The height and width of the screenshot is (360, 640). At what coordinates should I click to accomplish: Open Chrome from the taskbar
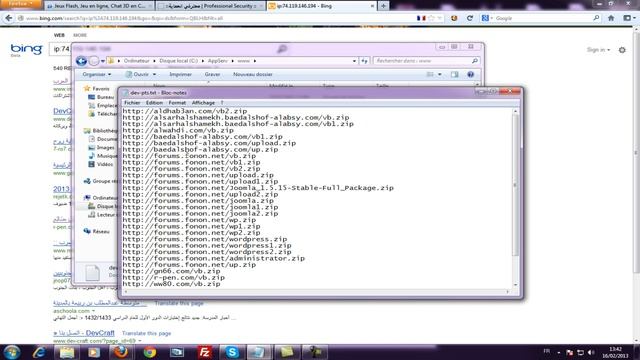[x=149, y=352]
